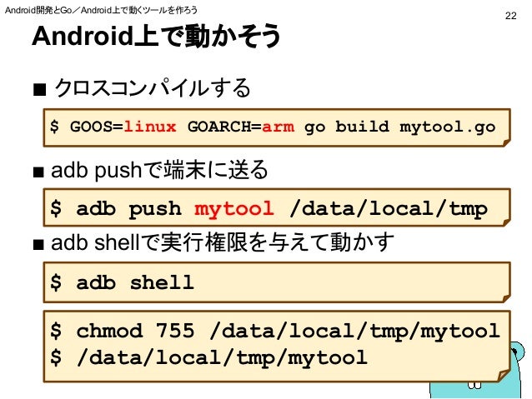Click the red word "linux" in GOOS command
The image size is (532, 399).
[x=150, y=127]
